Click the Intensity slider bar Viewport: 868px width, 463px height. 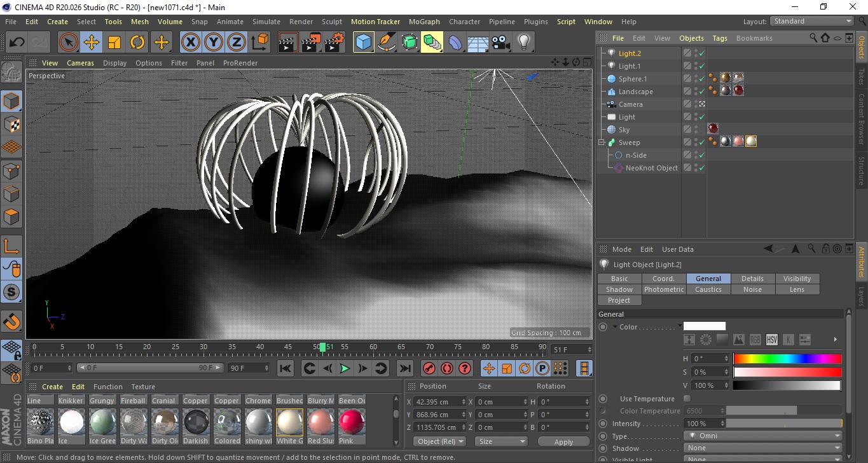tap(784, 424)
